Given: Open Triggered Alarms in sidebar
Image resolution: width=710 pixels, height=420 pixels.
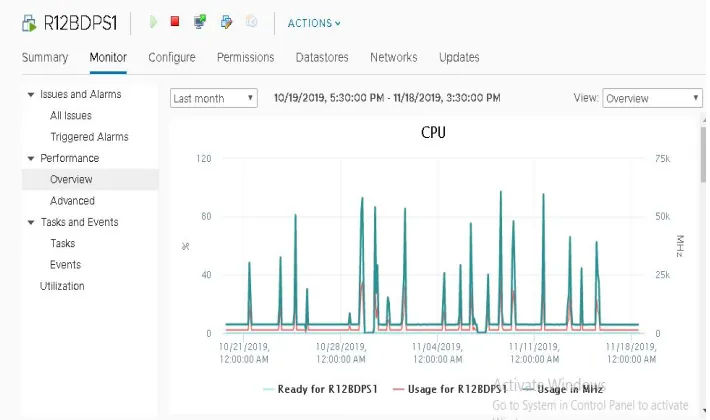Looking at the screenshot, I should (89, 137).
